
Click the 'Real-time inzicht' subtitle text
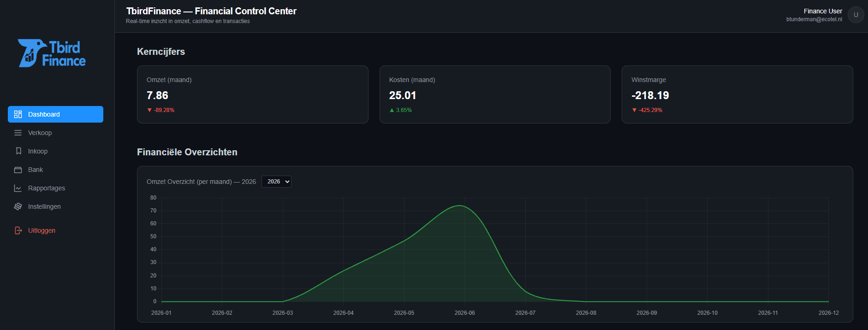[188, 21]
